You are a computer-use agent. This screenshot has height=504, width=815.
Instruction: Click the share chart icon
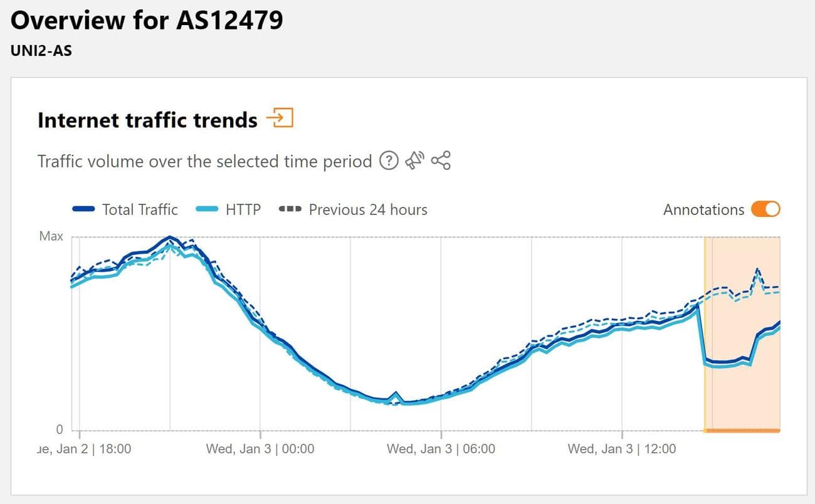click(441, 160)
